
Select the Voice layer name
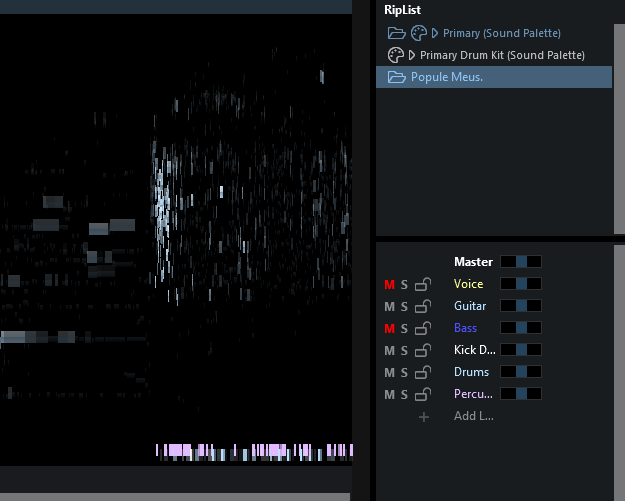pos(468,284)
